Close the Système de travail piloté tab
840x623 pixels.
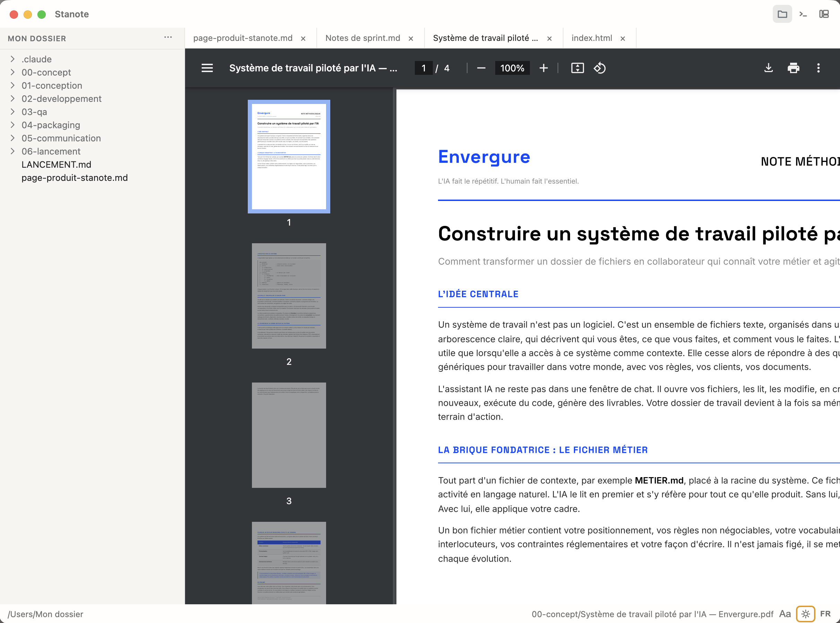[550, 38]
